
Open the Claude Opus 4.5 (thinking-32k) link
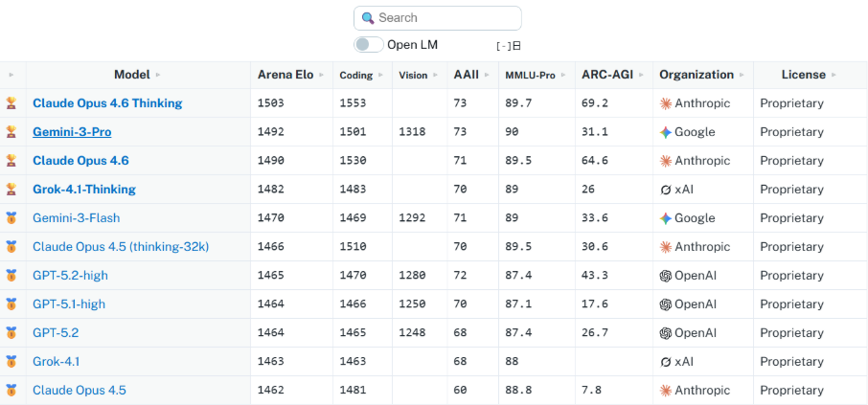(121, 247)
